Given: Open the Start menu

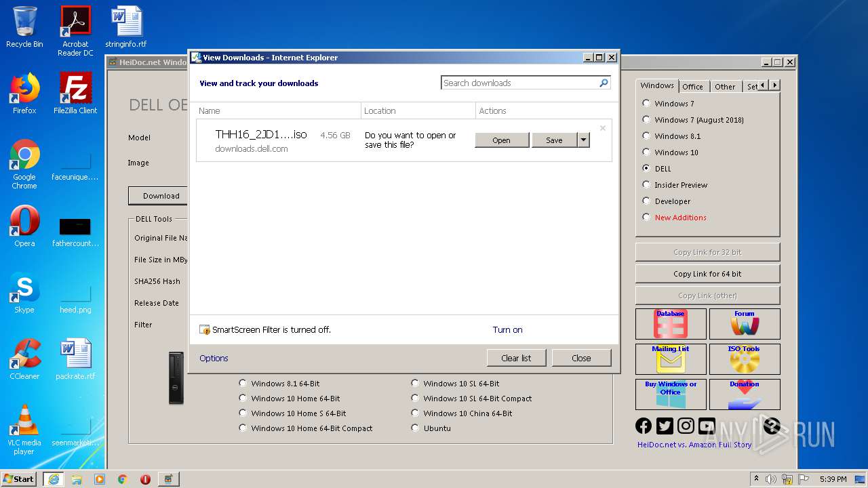Looking at the screenshot, I should (19, 479).
